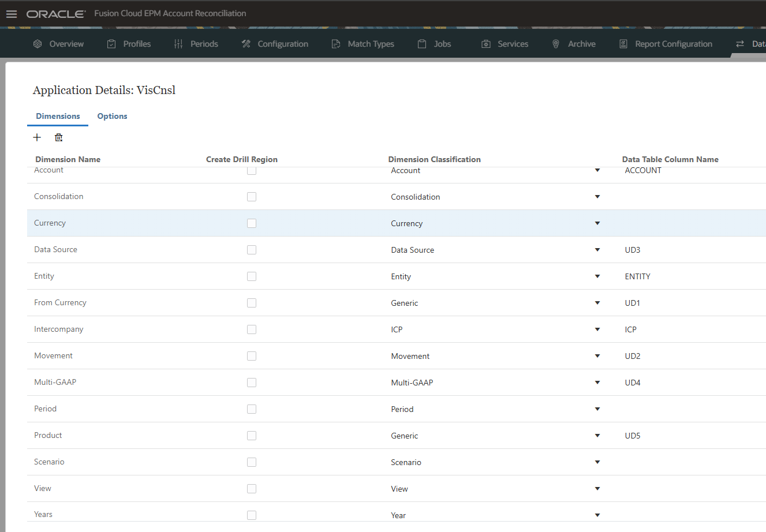The height and width of the screenshot is (532, 766).
Task: Click the UD3 data table column field
Action: coord(633,250)
